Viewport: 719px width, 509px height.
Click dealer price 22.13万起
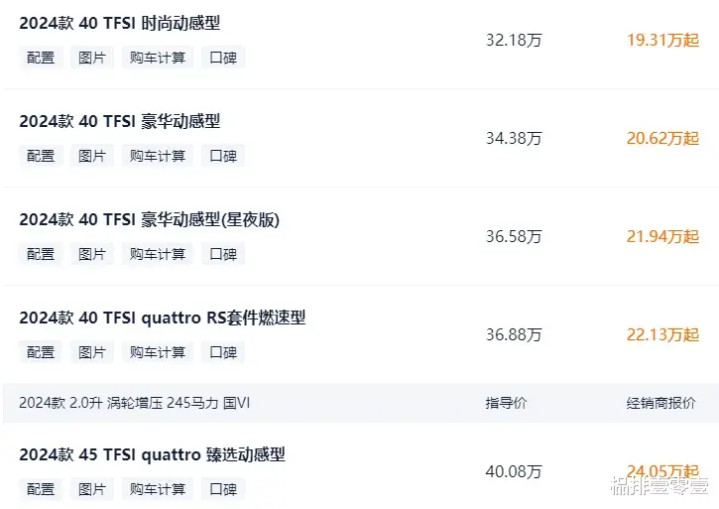(662, 334)
